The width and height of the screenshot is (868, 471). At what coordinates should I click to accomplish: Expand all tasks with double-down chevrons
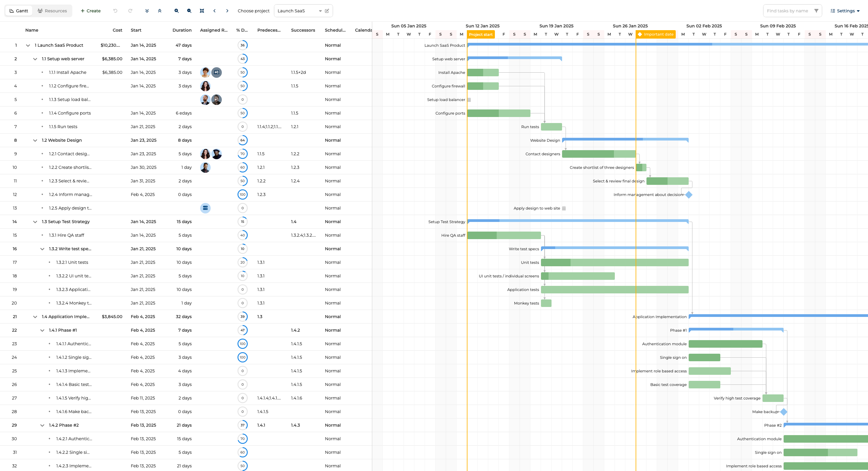click(x=147, y=11)
